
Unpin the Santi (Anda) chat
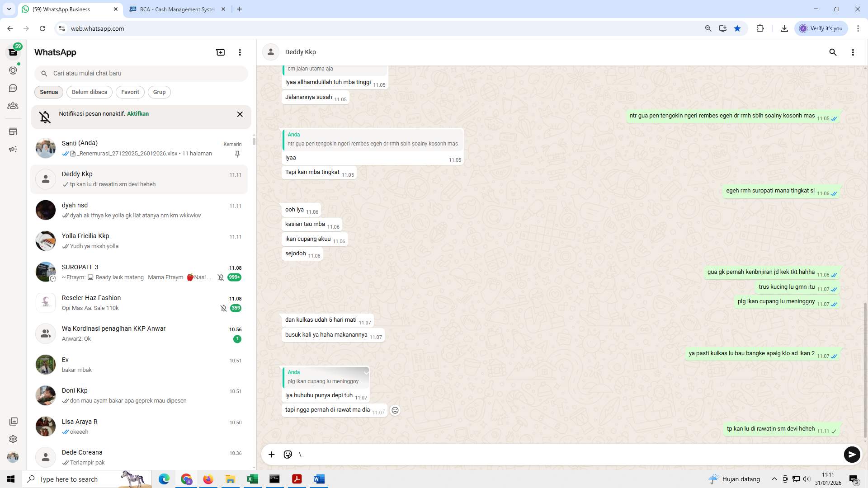237,154
